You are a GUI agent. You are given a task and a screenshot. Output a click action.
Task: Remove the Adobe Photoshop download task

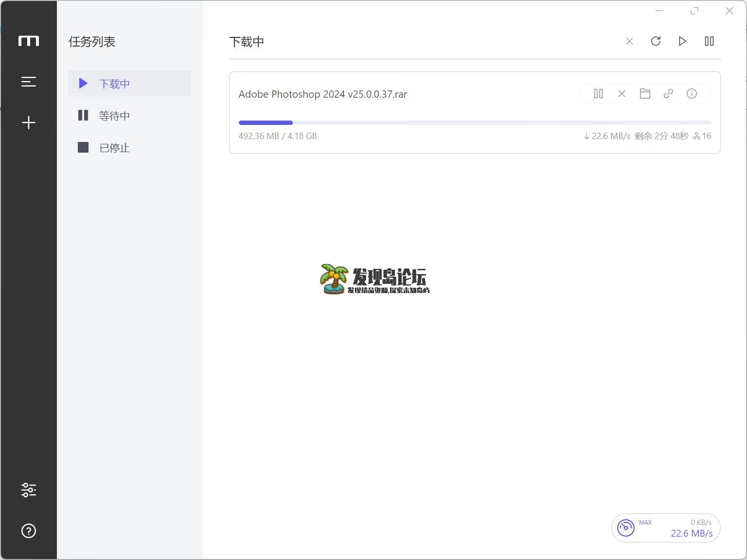pyautogui.click(x=622, y=94)
